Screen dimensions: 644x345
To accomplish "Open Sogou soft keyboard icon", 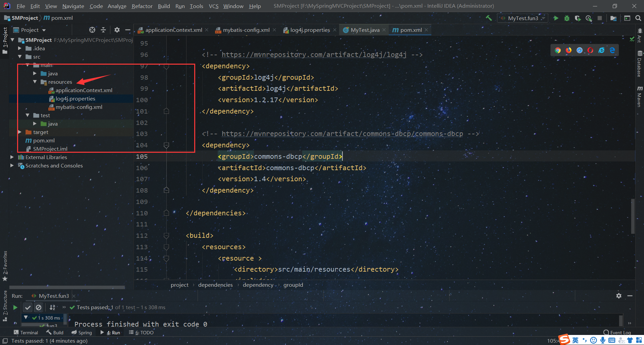I will (x=612, y=340).
